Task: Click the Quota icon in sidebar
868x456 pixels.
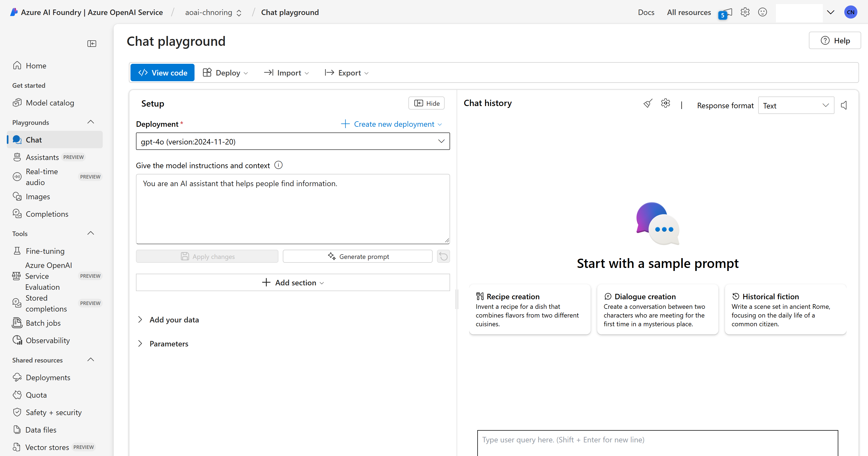Action: tap(17, 395)
